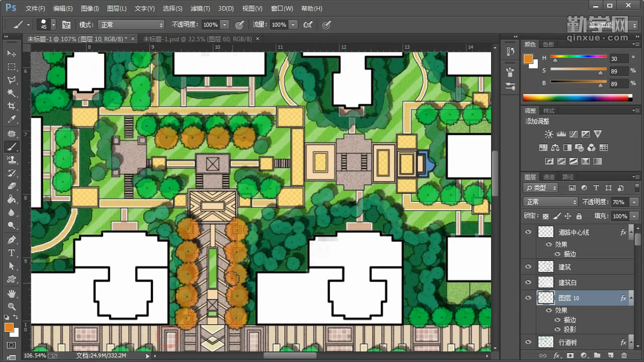
Task: Select the Eraser tool
Action: pyautogui.click(x=11, y=186)
